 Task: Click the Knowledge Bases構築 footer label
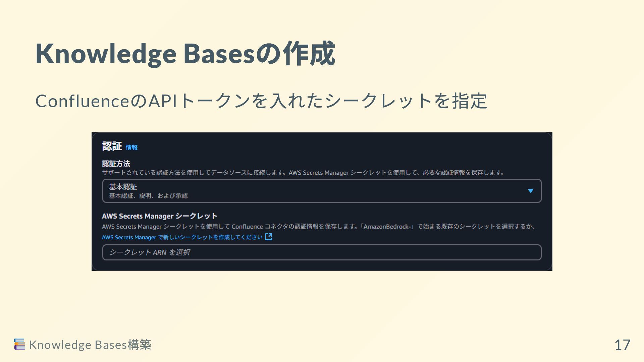click(x=90, y=345)
